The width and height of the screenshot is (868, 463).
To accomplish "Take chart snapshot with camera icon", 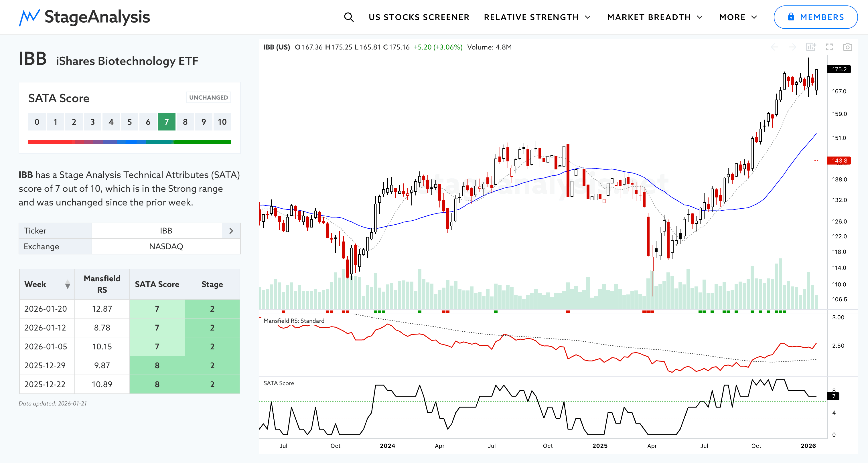I will [x=847, y=47].
